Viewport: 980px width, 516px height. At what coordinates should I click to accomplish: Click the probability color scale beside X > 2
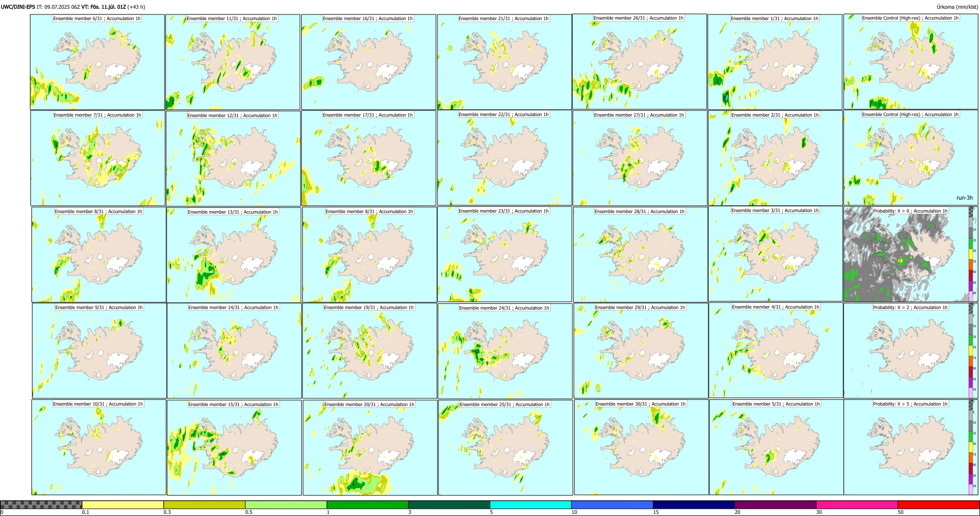(971, 351)
